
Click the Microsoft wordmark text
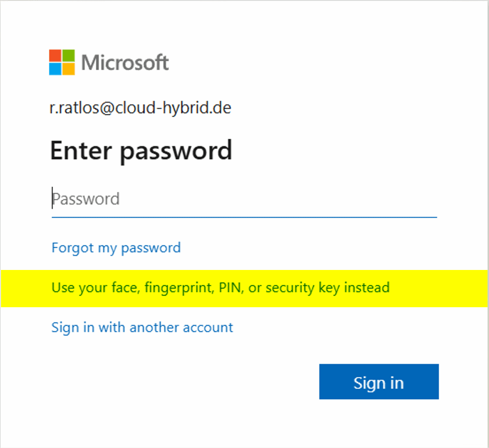coord(125,63)
